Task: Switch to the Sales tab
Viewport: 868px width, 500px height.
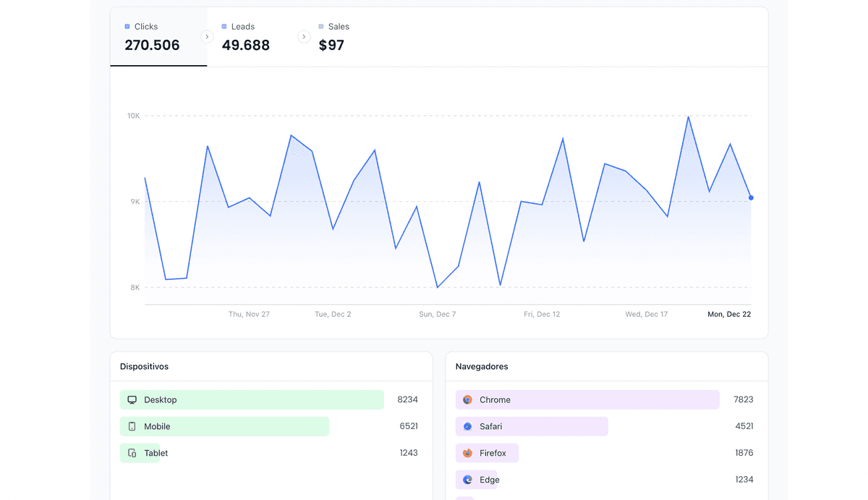Action: click(x=336, y=36)
